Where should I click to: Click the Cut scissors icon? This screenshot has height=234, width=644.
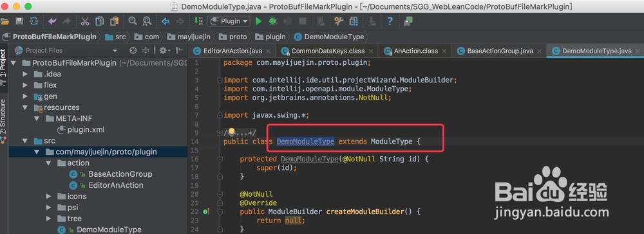tap(85, 21)
